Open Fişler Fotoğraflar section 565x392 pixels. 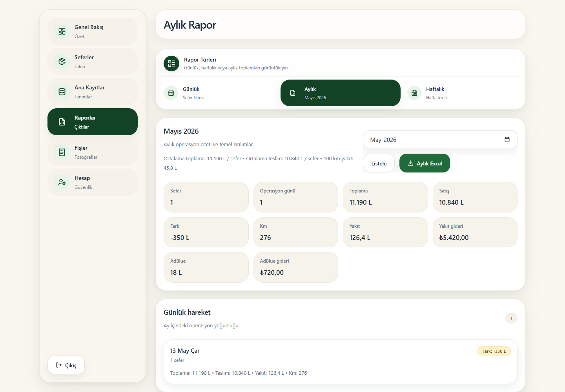93,152
